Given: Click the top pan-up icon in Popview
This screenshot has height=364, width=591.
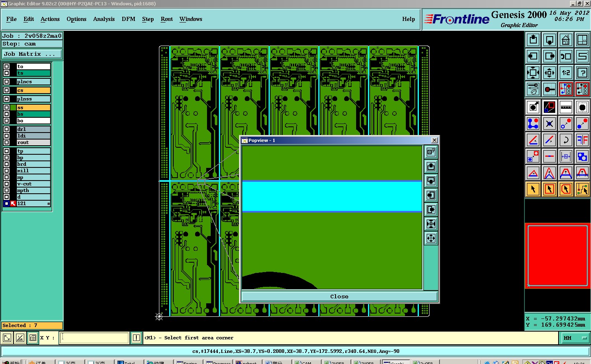Looking at the screenshot, I should coord(431,166).
